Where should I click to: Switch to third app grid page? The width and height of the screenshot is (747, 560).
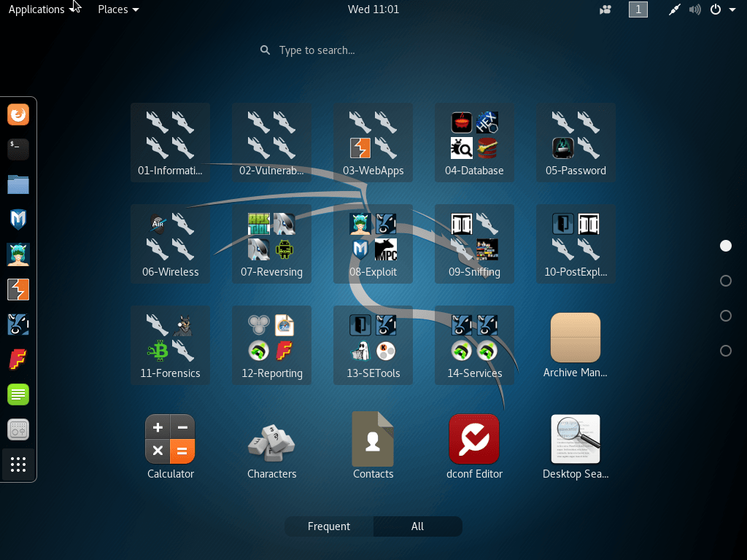[726, 316]
